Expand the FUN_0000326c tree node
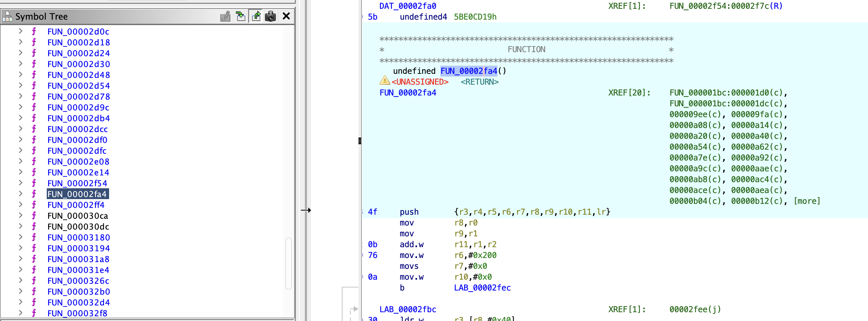 (x=21, y=280)
